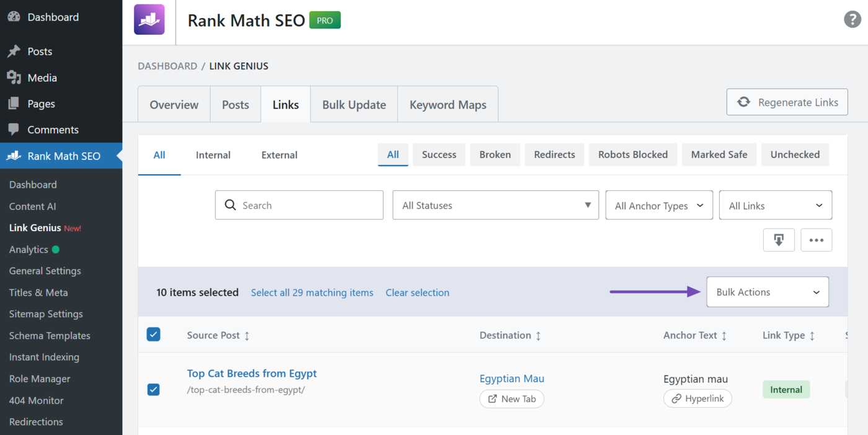Click the Regenerate Links refresh icon
Viewport: 868px width, 435px height.
click(743, 102)
